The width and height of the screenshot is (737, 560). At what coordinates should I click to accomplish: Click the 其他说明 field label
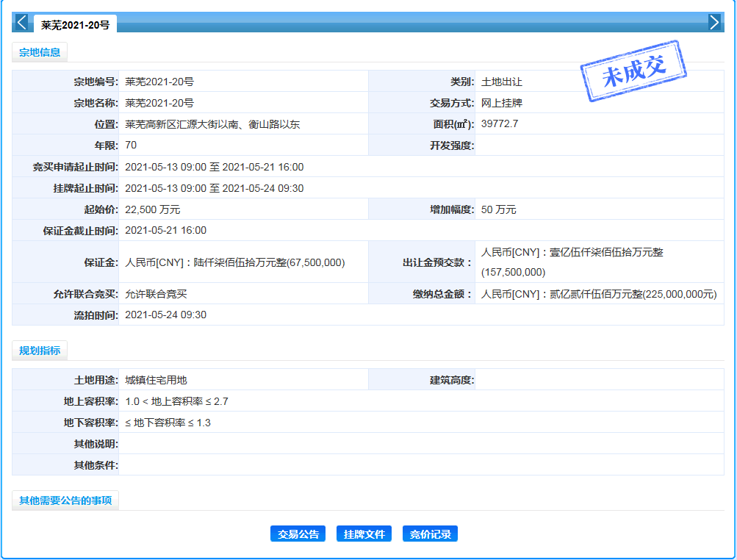point(96,444)
